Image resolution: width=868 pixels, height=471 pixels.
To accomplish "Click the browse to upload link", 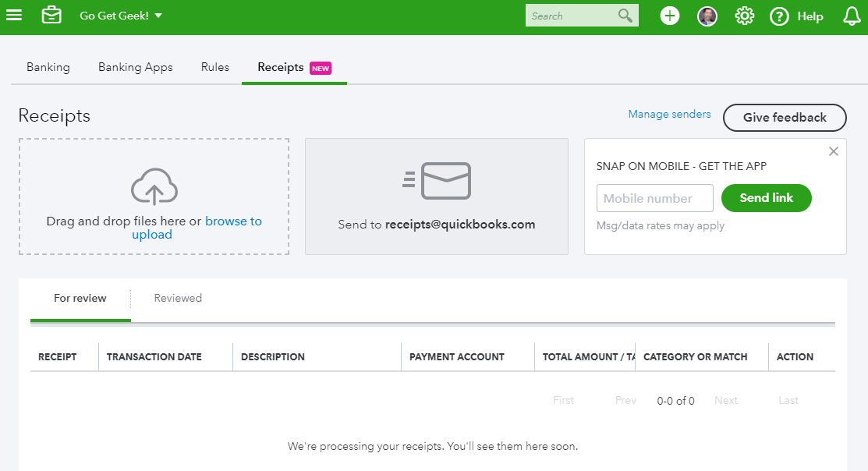I will click(233, 221).
